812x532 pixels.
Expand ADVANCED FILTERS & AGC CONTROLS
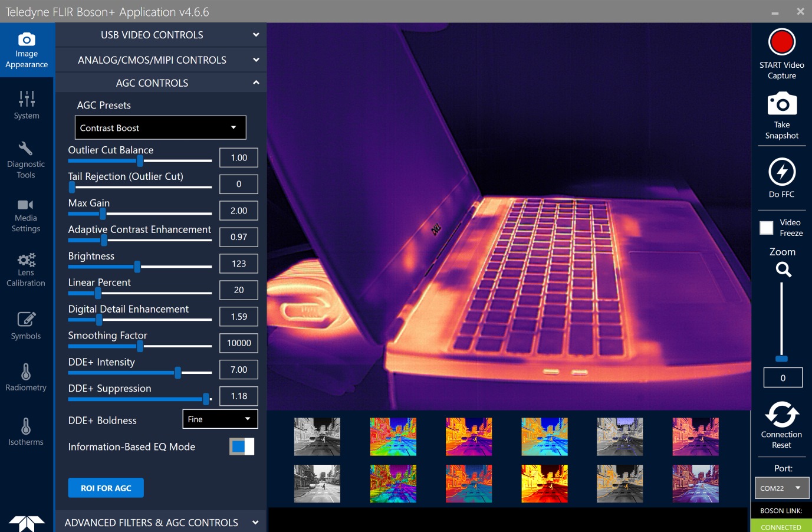(161, 522)
